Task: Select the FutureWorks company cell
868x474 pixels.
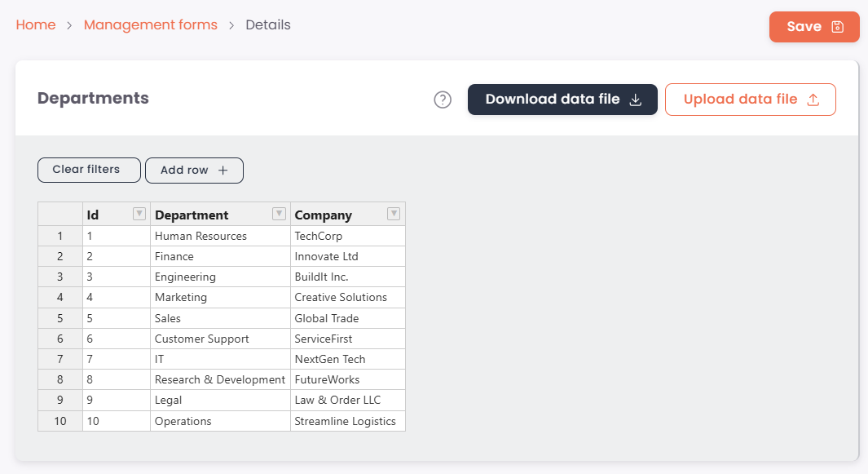Action: [348, 379]
